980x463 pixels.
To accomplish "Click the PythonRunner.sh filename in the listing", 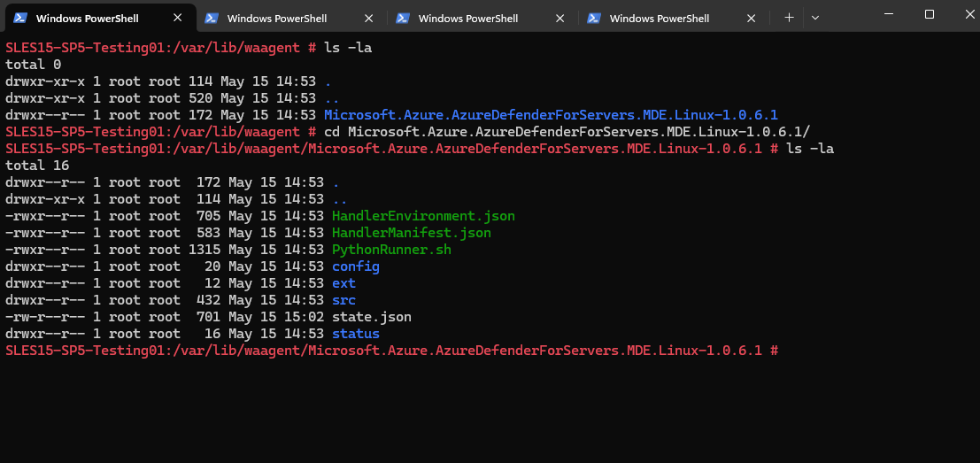I will tap(392, 250).
